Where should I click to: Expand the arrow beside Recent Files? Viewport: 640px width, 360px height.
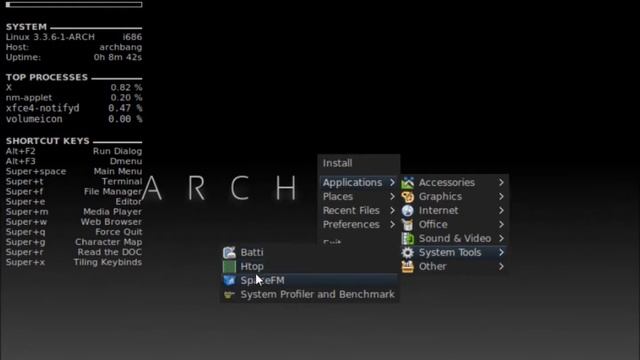(x=392, y=210)
